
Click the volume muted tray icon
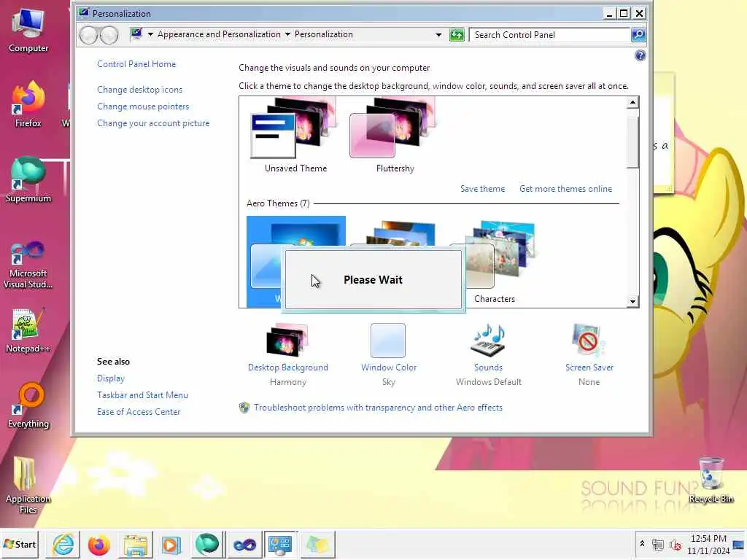tap(675, 544)
